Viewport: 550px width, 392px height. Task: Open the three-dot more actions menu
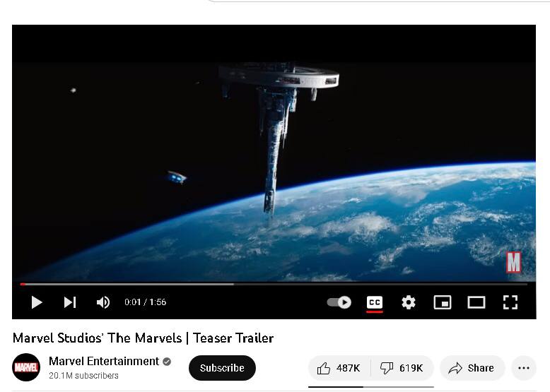tap(524, 368)
